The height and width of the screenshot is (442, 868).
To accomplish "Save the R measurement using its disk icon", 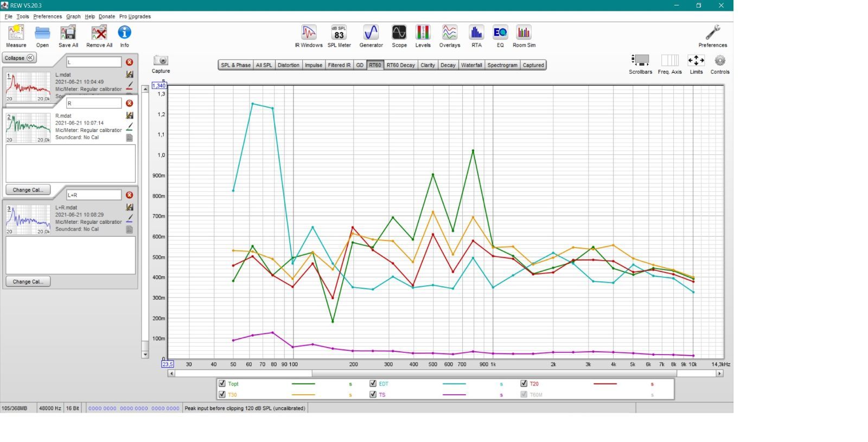I will pos(130,116).
